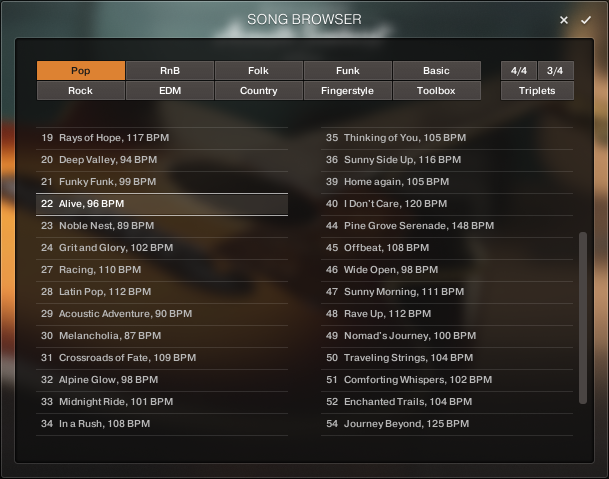Pick song 21 Funky Funk, 99 BPM
Image resolution: width=609 pixels, height=479 pixels.
(162, 182)
